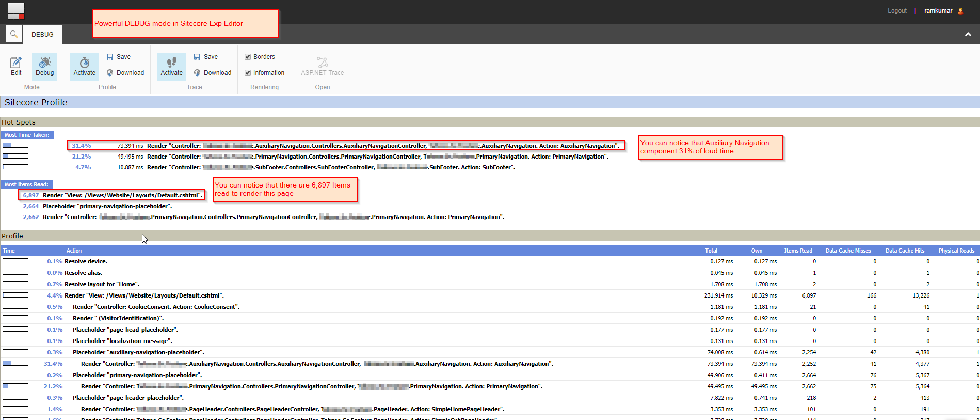This screenshot has width=980, height=420.
Task: Select the DEBUG ribbon tab
Action: click(x=42, y=35)
